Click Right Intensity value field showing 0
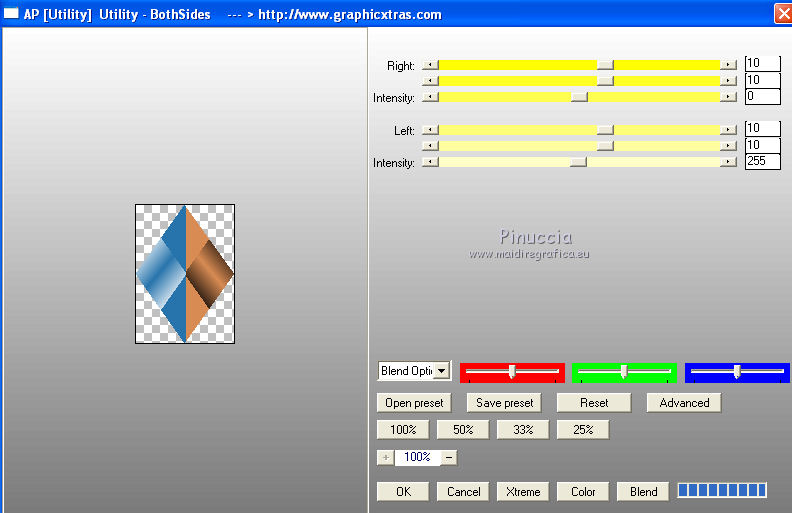The width and height of the screenshot is (792, 513). coord(763,96)
